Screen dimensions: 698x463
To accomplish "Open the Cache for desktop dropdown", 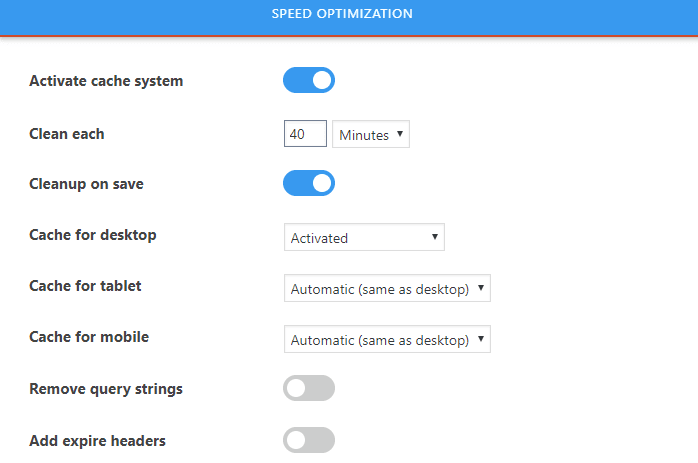I will pyautogui.click(x=363, y=238).
